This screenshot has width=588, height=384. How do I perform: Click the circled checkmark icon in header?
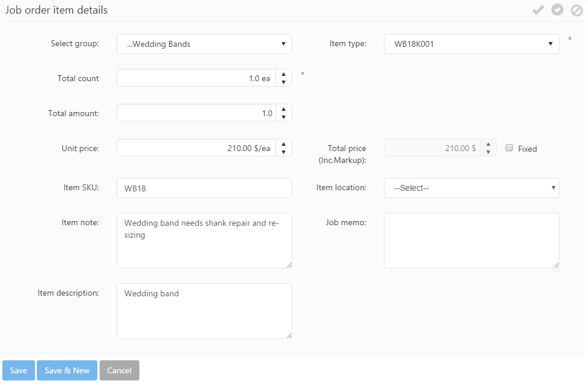point(557,10)
